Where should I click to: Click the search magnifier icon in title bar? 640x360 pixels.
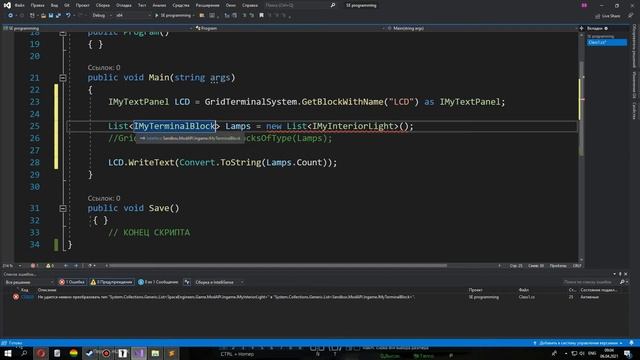tap(333, 5)
